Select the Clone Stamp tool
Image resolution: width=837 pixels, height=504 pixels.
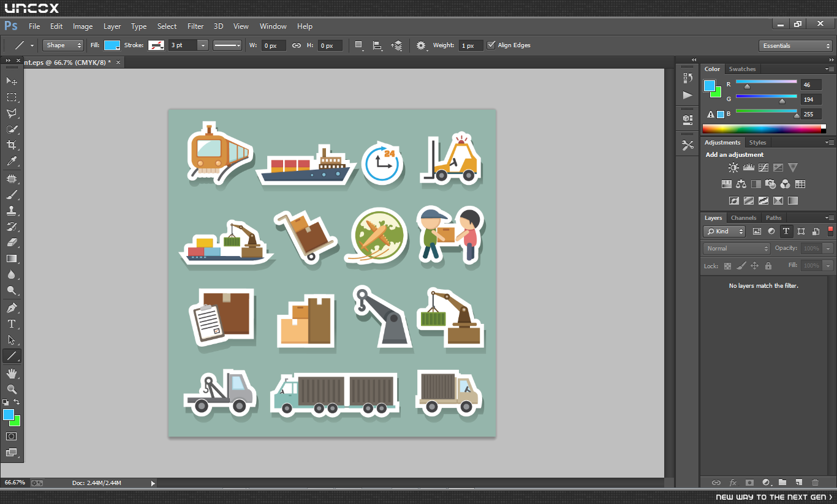[x=12, y=211]
